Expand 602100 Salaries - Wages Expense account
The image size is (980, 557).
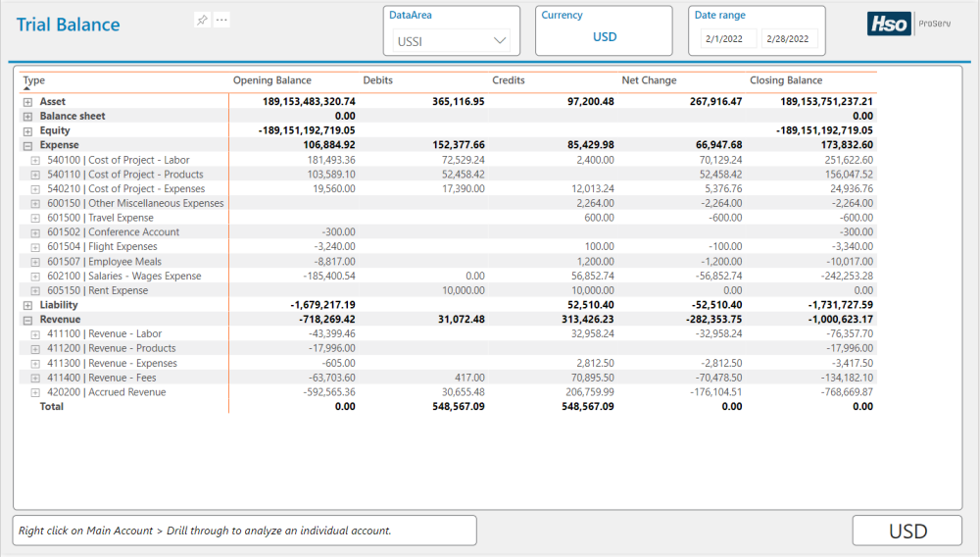[35, 277]
